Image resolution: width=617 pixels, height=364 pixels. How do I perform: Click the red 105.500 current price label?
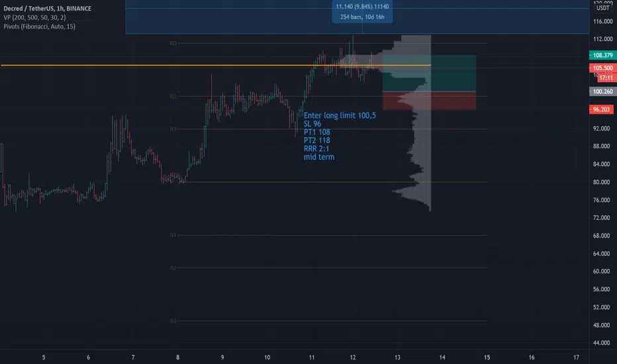[x=602, y=68]
